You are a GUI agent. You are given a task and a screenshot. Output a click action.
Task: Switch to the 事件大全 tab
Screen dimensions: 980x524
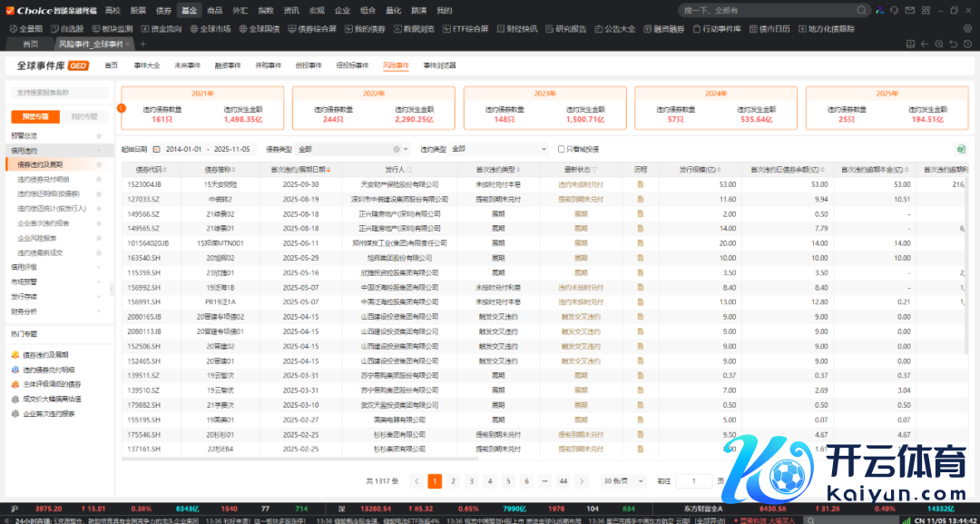coord(146,65)
